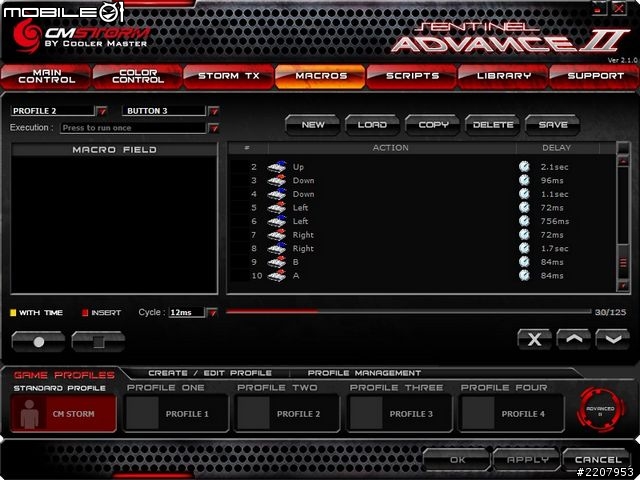The width and height of the screenshot is (640, 480).
Task: Select the Macros tab
Action: coord(320,76)
